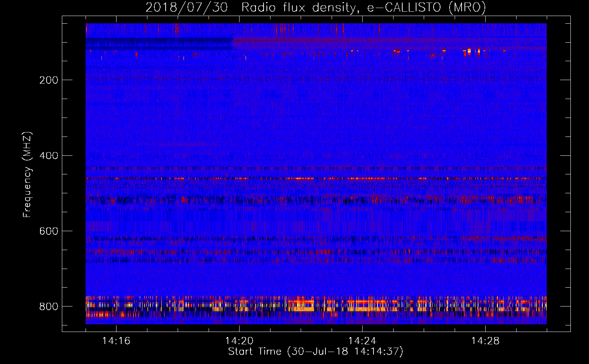Select the 200 frequency tick label
Viewport: 589px width, 364px height.
coord(49,80)
